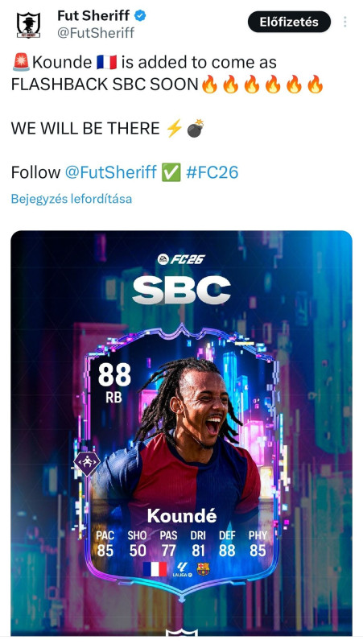
Task: Click the purple playstyle diamond icon
Action: (87, 462)
